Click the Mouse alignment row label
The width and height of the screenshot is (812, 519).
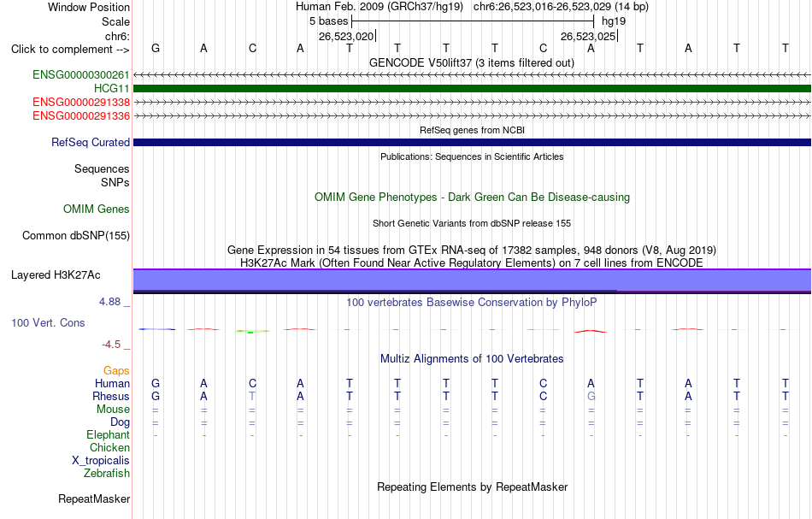113,410
